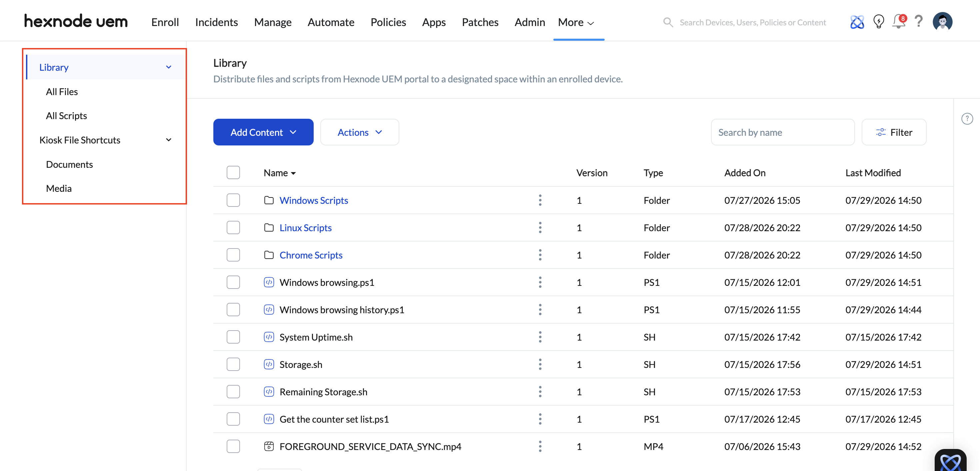This screenshot has height=471, width=980.
Task: Go to the Patches tab
Action: pos(480,22)
